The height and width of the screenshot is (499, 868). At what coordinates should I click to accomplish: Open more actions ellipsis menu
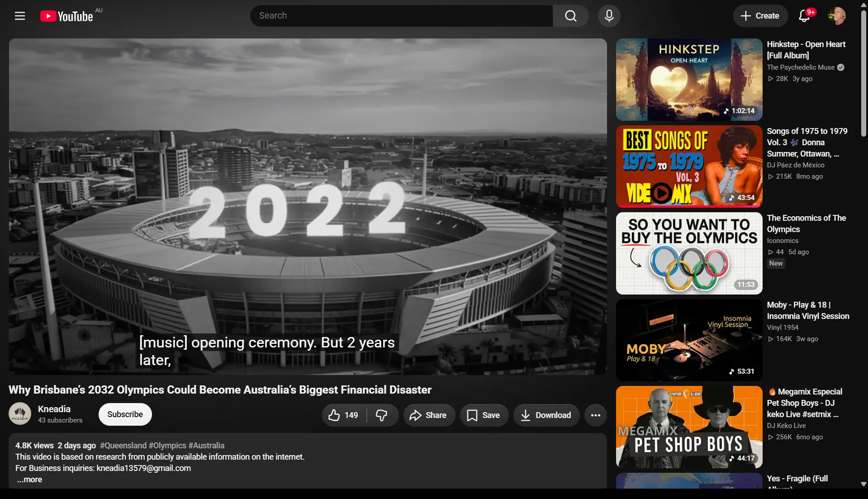click(595, 415)
